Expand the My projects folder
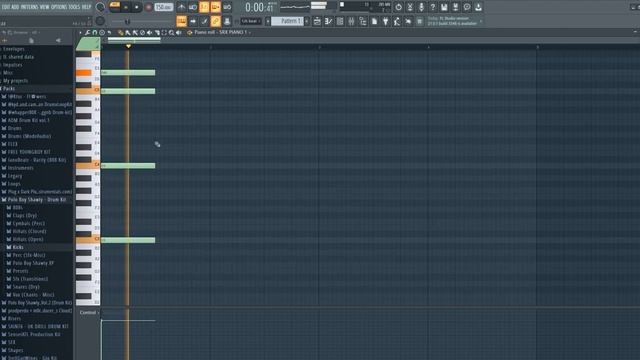 pos(16,81)
